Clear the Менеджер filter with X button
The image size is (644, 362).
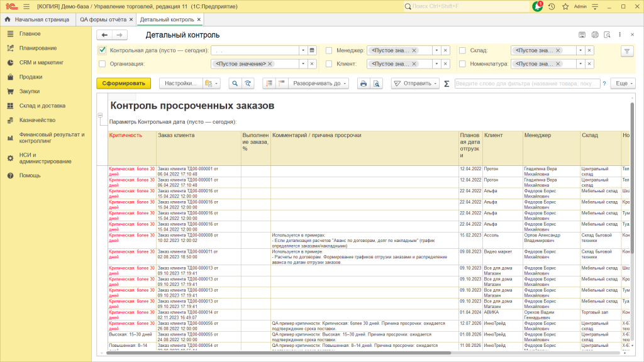click(446, 50)
